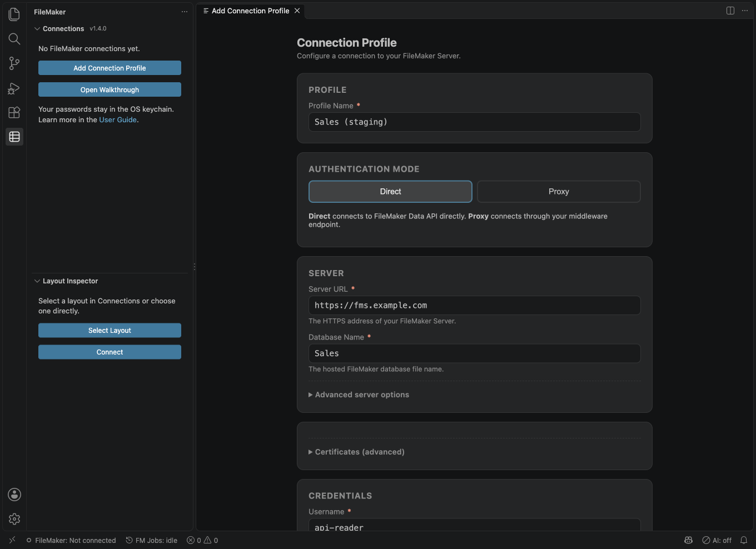This screenshot has width=756, height=549.
Task: Open the Source Control view
Action: 14,63
